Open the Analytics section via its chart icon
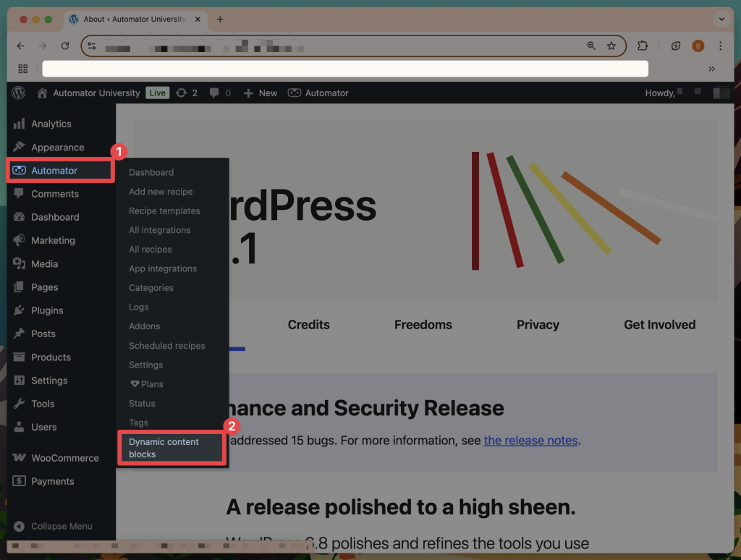Screen dimensions: 741x560 tap(20, 124)
